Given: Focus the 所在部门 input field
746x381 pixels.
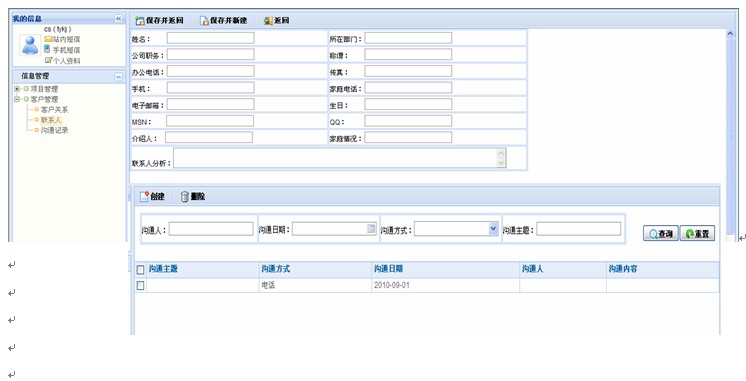Looking at the screenshot, I should [x=408, y=38].
